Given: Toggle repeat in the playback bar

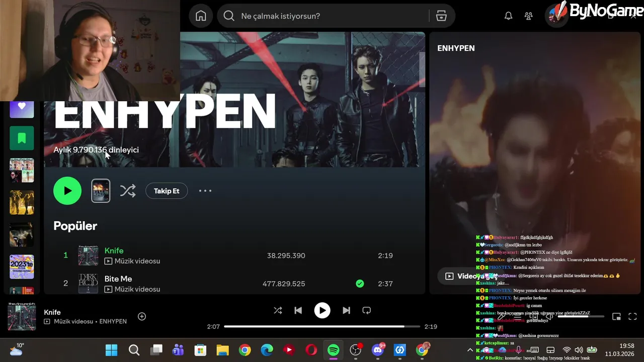Looking at the screenshot, I should [366, 310].
